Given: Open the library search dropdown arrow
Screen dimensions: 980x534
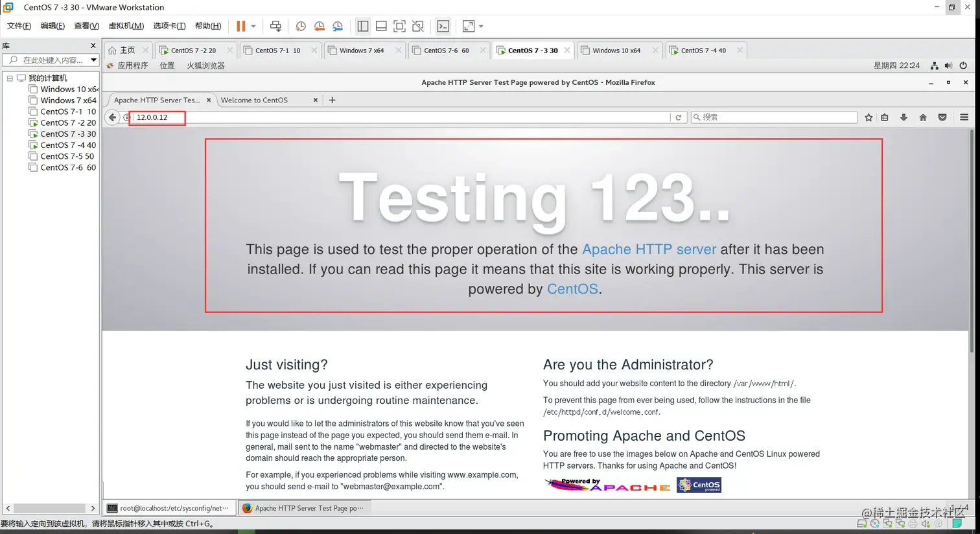Looking at the screenshot, I should [x=93, y=60].
